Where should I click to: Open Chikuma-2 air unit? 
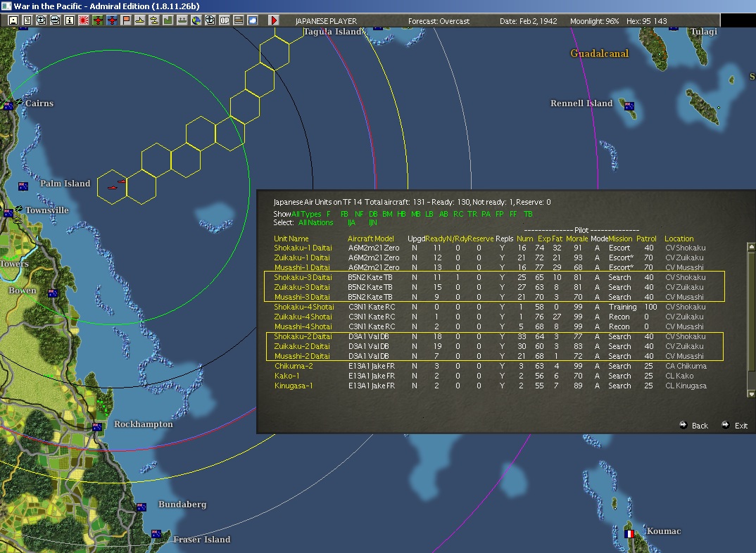click(294, 366)
